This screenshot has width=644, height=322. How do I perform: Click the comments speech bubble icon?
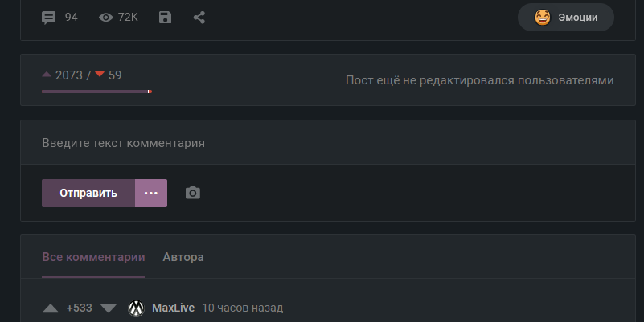point(49,17)
